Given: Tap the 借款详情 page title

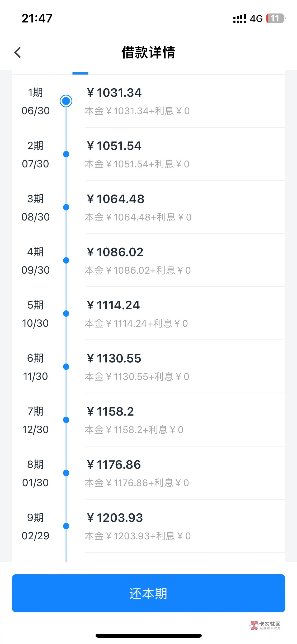Looking at the screenshot, I should [x=148, y=52].
